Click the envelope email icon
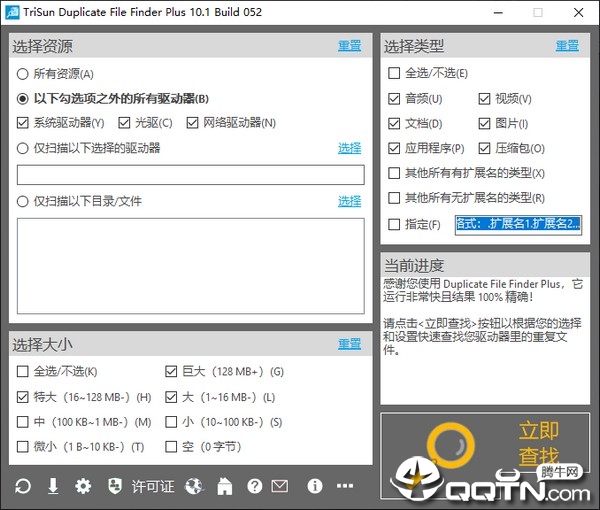 coord(280,486)
